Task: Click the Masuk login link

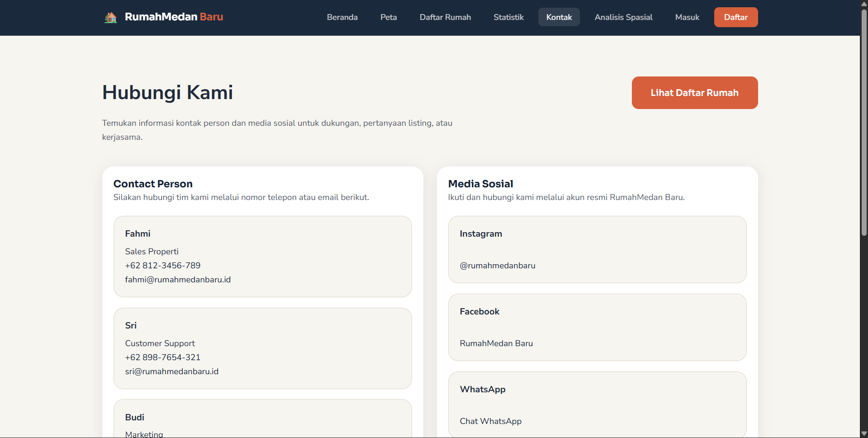Action: 687,17
